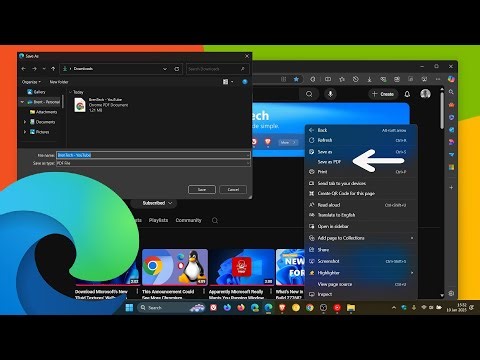Open Edge Settings and more menu
The height and width of the screenshot is (360, 480).
coord(438,79)
